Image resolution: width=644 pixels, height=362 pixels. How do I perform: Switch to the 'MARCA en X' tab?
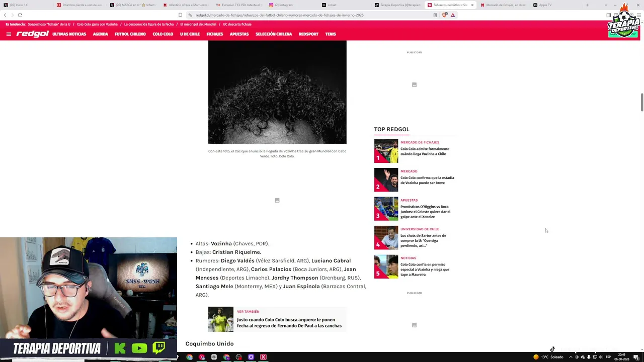coord(132,5)
